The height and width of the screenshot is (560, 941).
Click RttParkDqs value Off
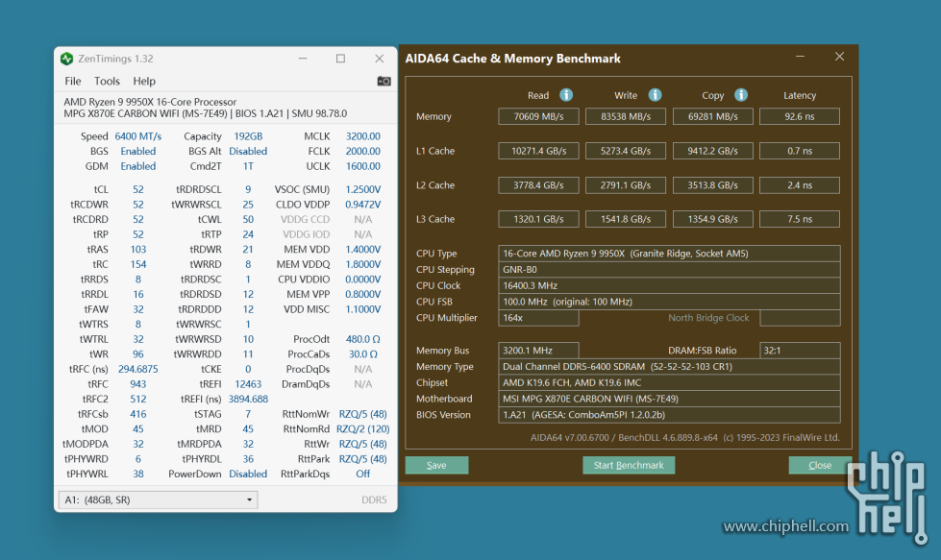[x=362, y=474]
